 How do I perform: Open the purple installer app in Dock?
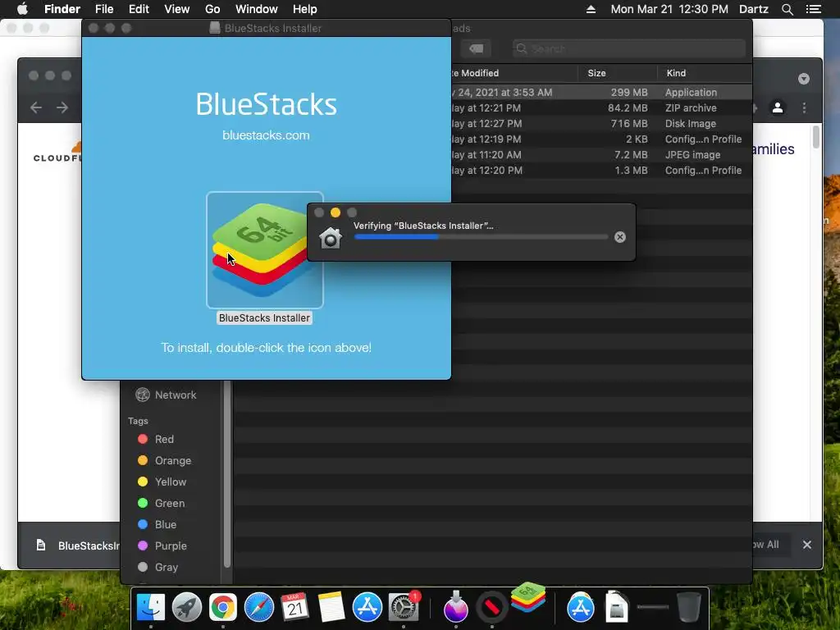[456, 607]
